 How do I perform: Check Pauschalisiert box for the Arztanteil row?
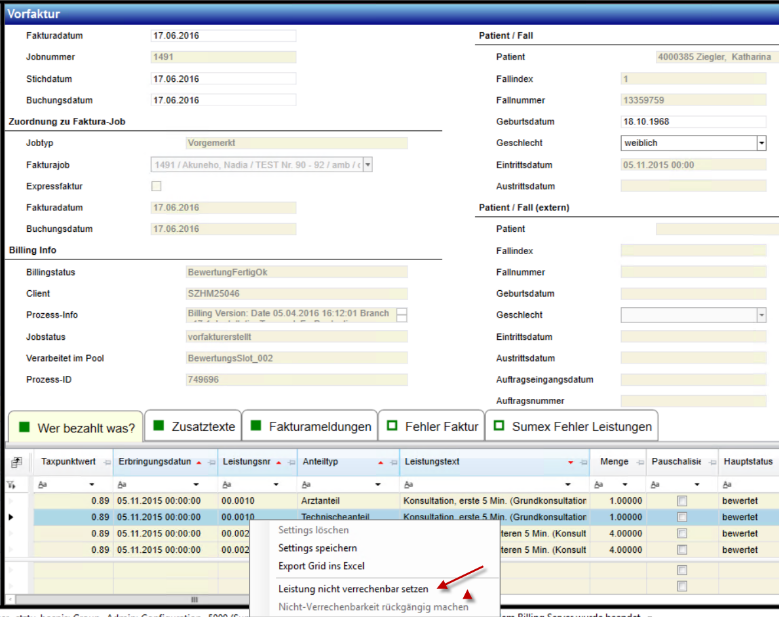pyautogui.click(x=682, y=500)
